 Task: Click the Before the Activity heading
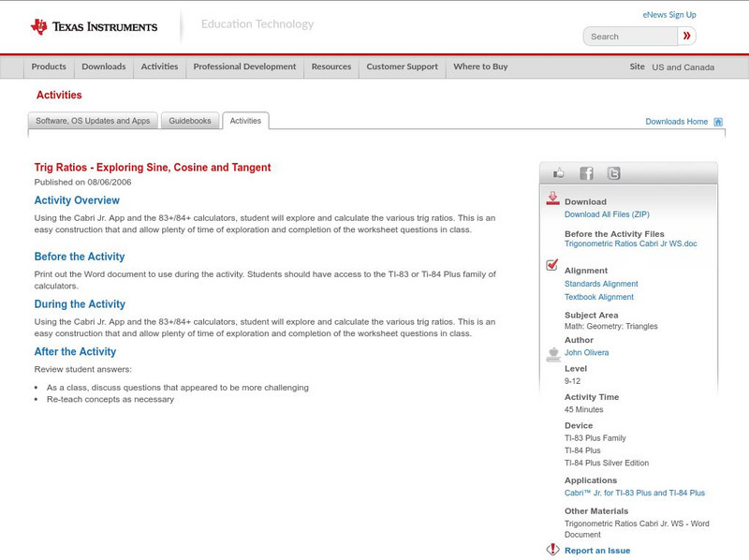click(x=80, y=257)
